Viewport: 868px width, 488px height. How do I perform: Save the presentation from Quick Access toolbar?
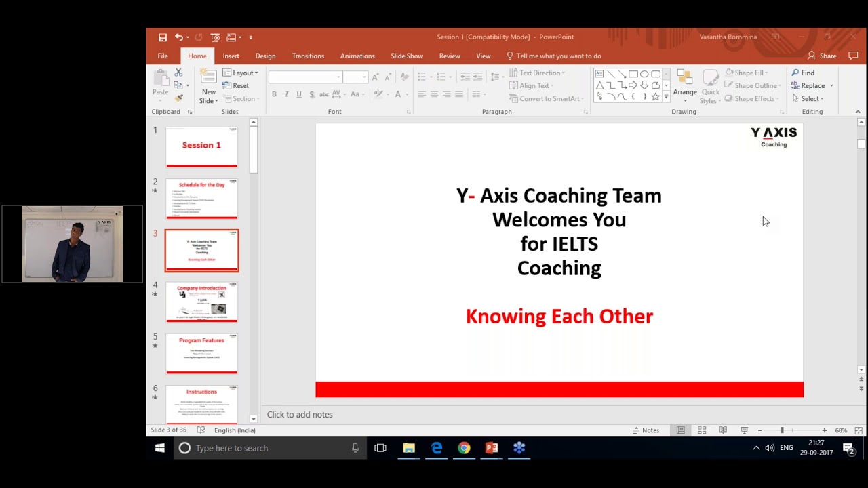(x=163, y=37)
